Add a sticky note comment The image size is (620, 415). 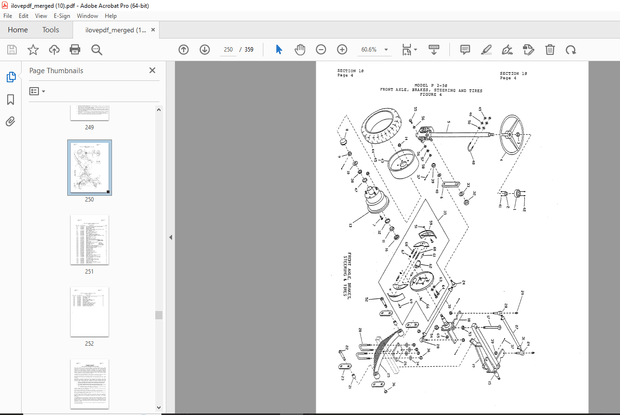coord(465,50)
